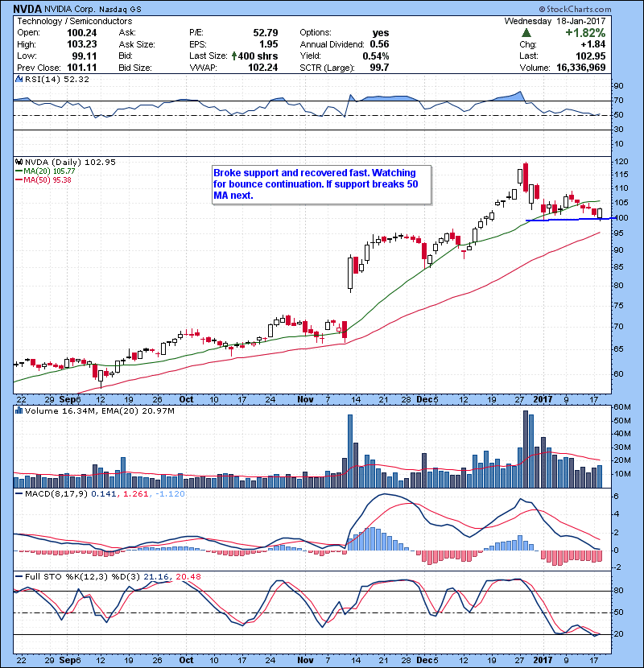
Task: Click the 105 price axis label
Action: tap(621, 202)
